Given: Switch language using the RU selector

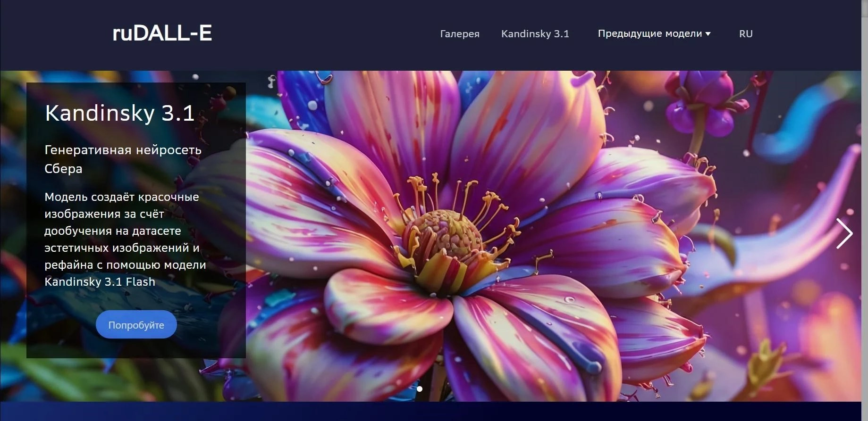Looking at the screenshot, I should [x=745, y=34].
